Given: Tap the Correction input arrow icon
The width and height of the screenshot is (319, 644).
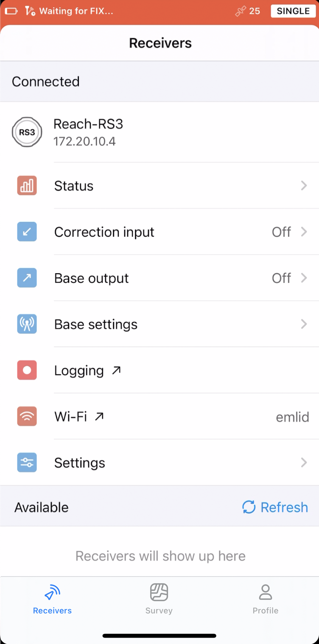Looking at the screenshot, I should point(27,232).
